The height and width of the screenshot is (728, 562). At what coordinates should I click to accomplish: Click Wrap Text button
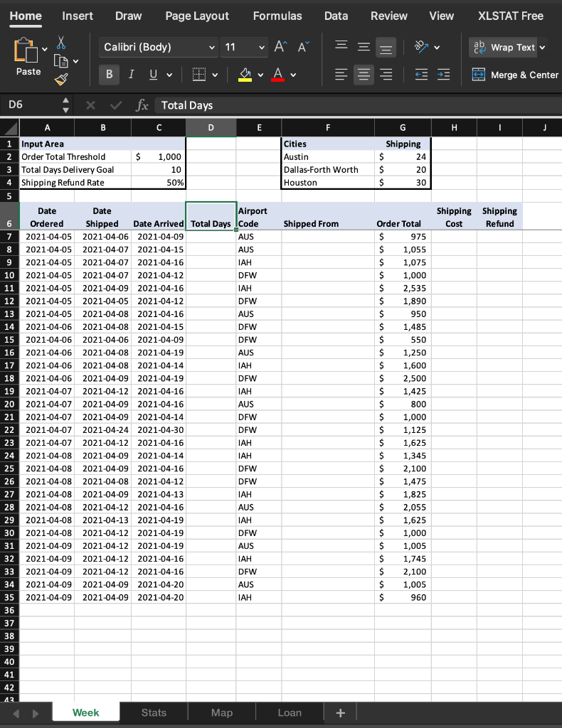pos(504,48)
